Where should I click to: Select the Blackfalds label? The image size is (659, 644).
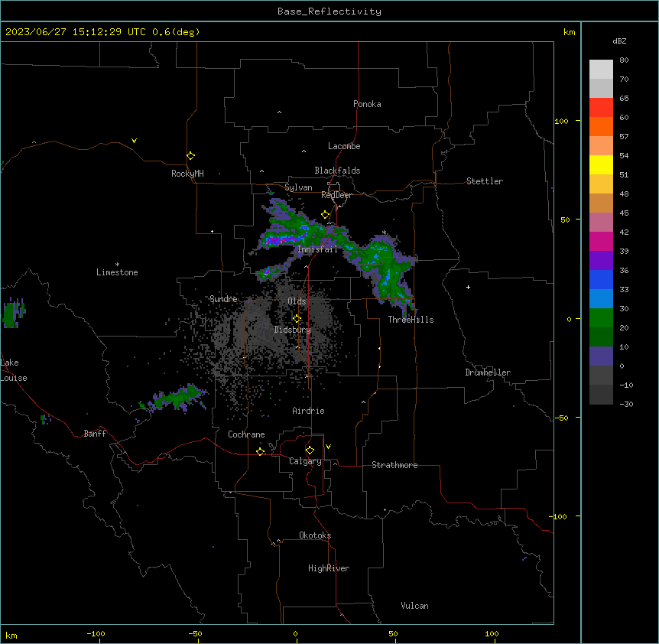pyautogui.click(x=337, y=171)
